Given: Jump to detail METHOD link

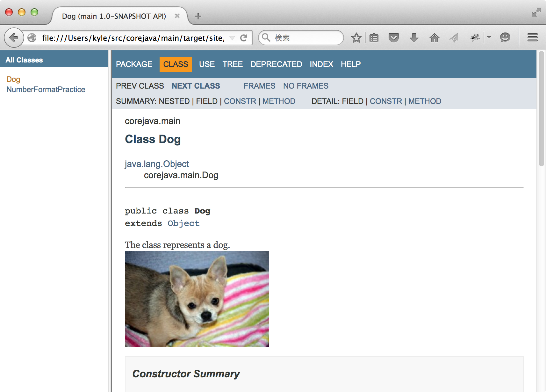Looking at the screenshot, I should click(425, 101).
